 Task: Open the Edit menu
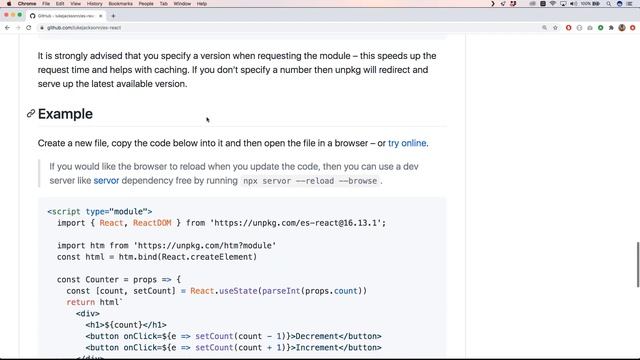pyautogui.click(x=60, y=4)
